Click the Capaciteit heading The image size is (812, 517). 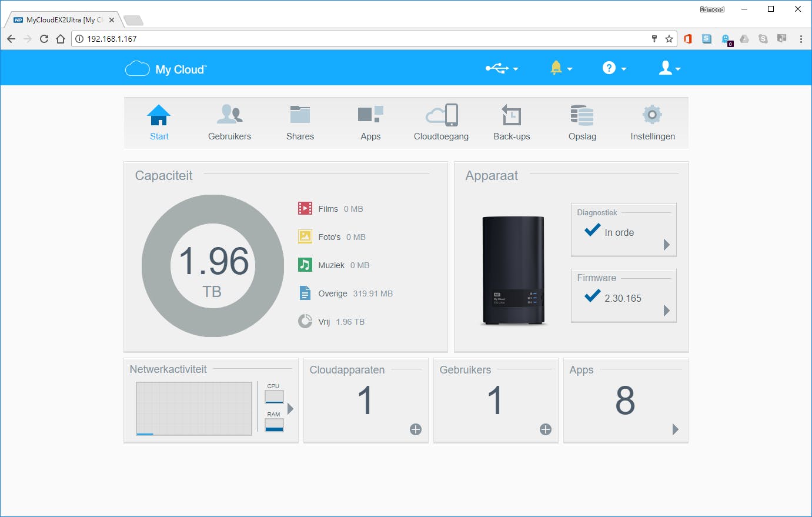(163, 175)
